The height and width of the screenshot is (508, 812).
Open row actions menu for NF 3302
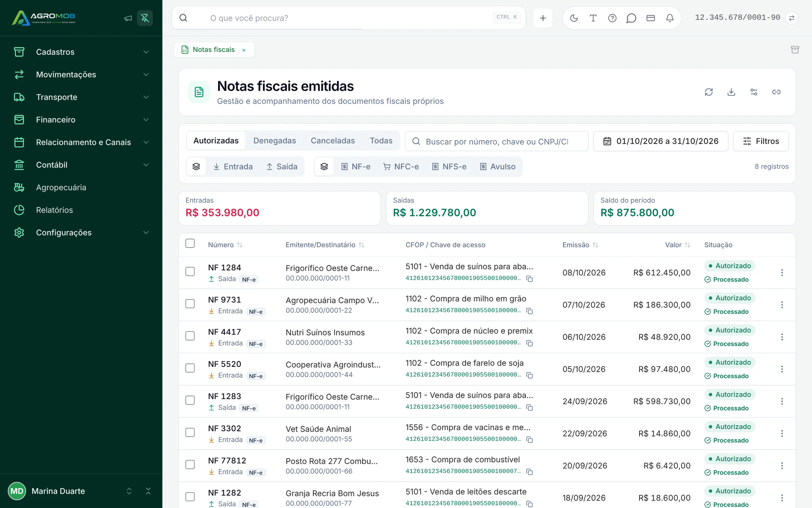[782, 433]
